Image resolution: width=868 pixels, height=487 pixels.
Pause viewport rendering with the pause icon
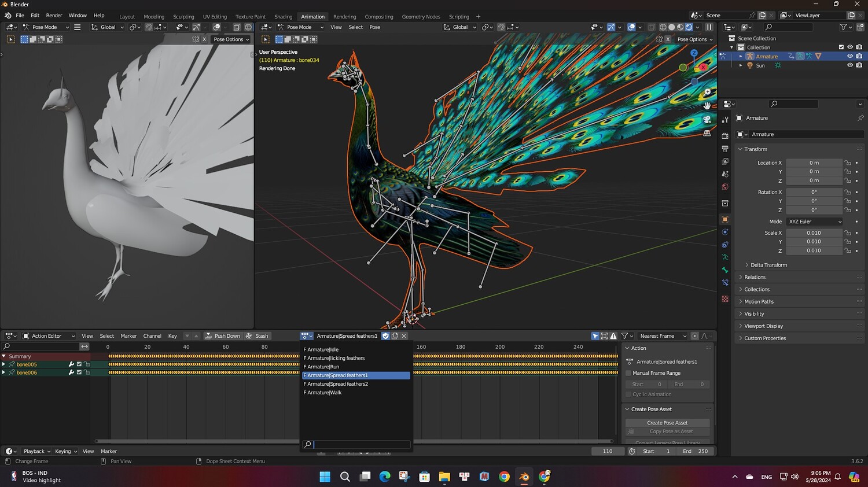709,27
